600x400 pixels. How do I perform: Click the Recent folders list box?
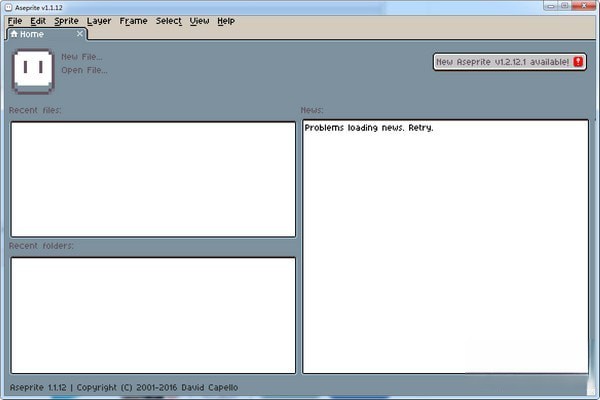click(153, 315)
